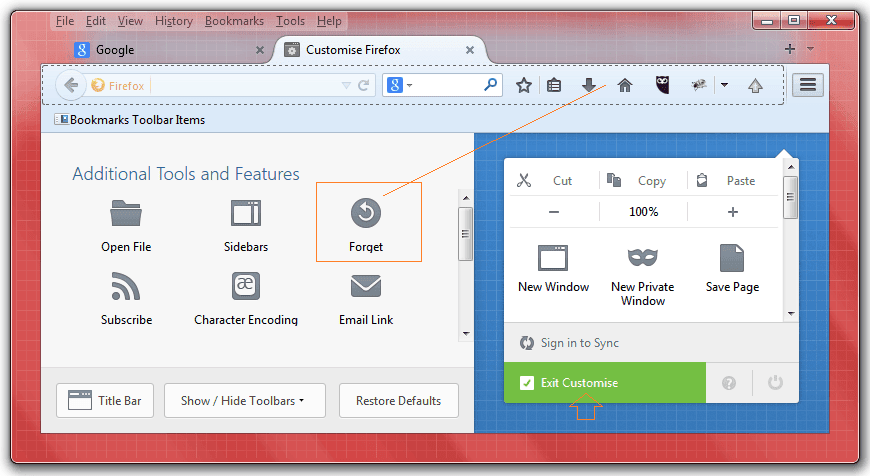Select the Open File icon
Screen dimensions: 870x476
point(126,213)
